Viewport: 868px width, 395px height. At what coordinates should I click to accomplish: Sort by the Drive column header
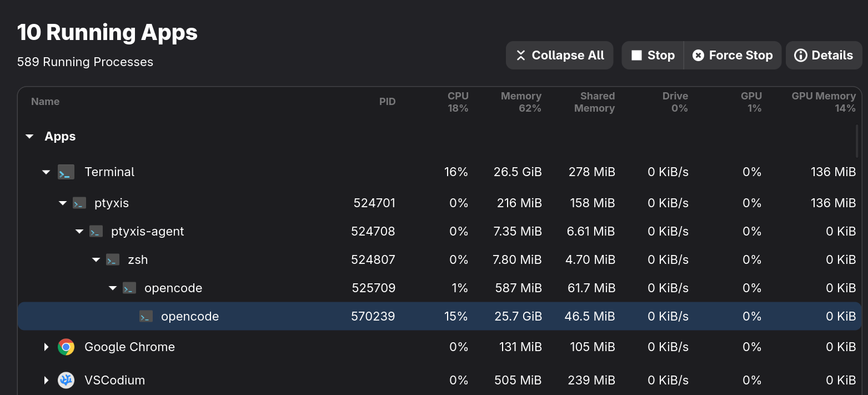pos(675,102)
